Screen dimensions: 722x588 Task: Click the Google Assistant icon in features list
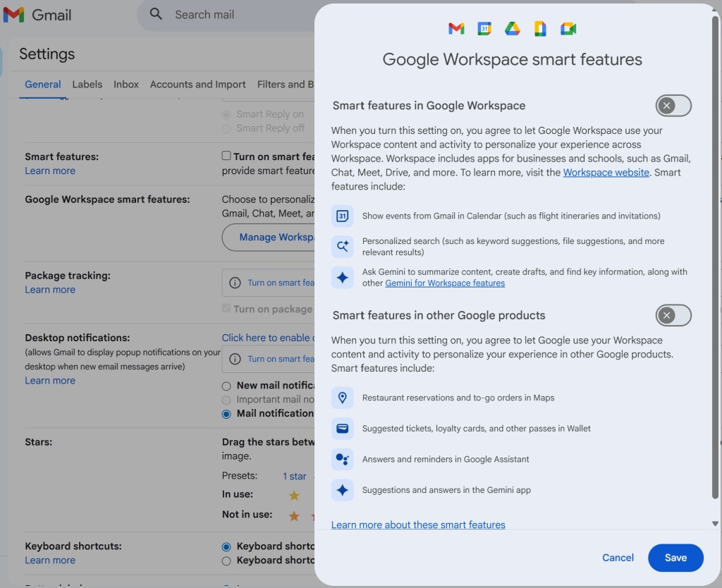coord(343,459)
